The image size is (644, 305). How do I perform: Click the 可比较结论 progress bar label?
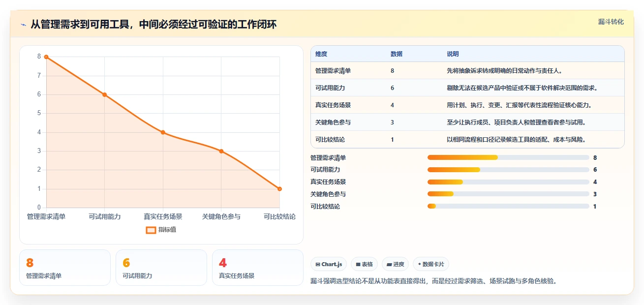tap(325, 207)
